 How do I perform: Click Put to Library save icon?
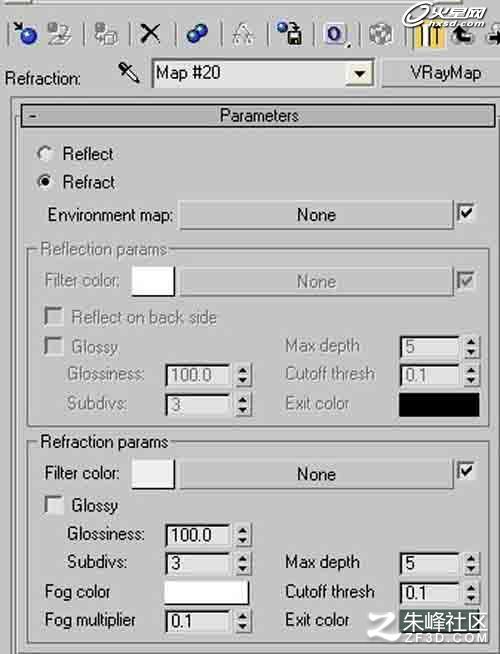[x=290, y=33]
